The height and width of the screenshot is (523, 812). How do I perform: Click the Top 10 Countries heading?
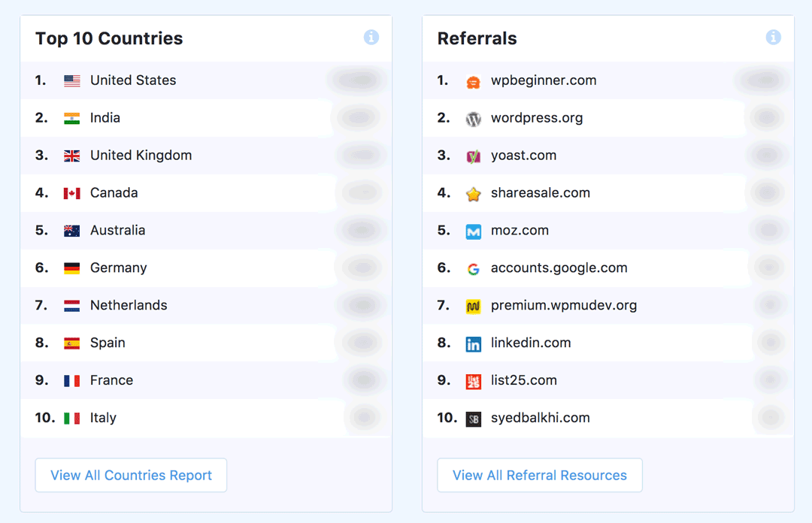[109, 38]
